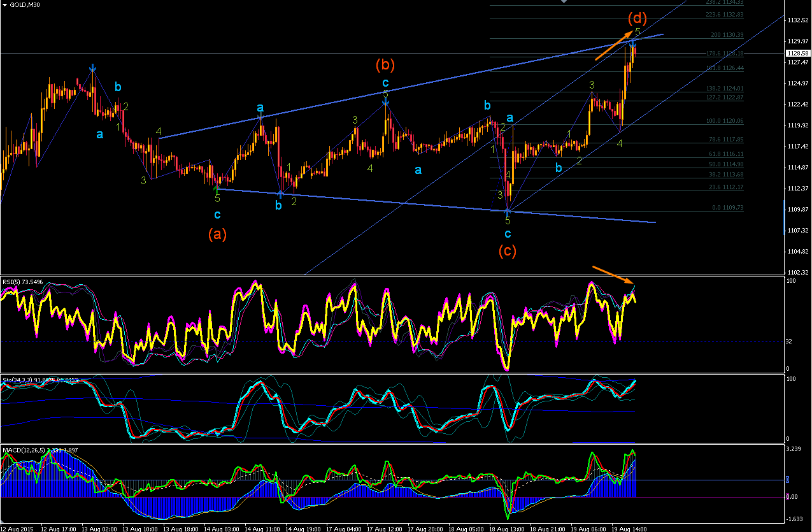This screenshot has width=812, height=532.
Task: Click the MACD(12,26,5) indicator label
Action: pos(39,451)
